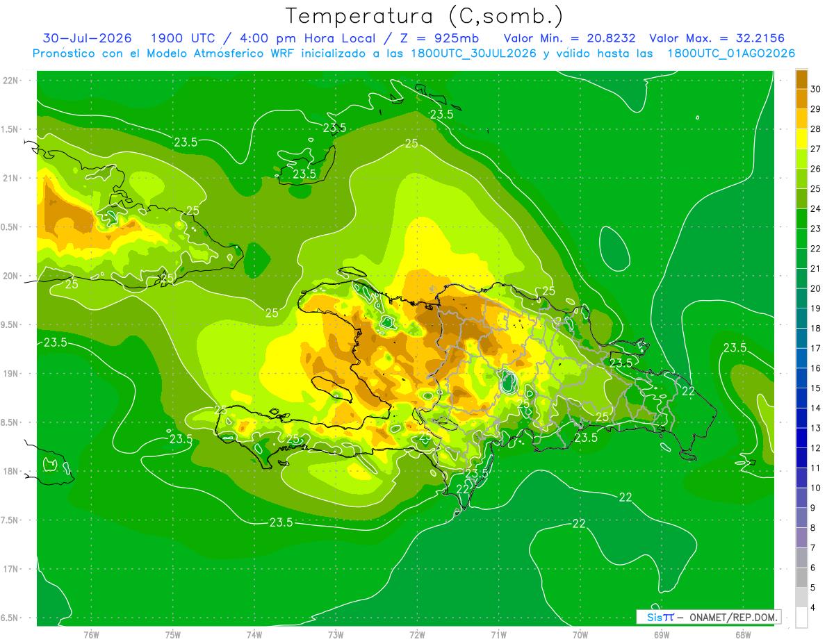Click the legend label '14'
Screen dimensions: 834x644
(x=816, y=408)
